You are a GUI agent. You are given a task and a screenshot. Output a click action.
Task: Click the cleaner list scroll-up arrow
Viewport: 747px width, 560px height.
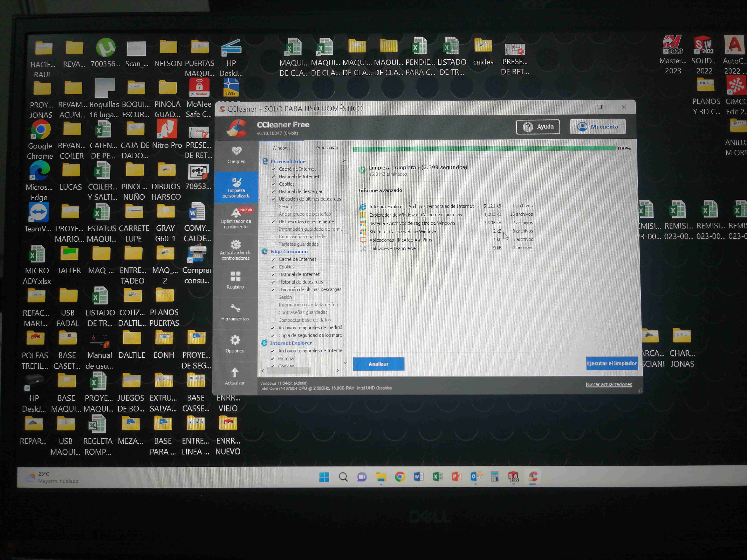pyautogui.click(x=345, y=161)
